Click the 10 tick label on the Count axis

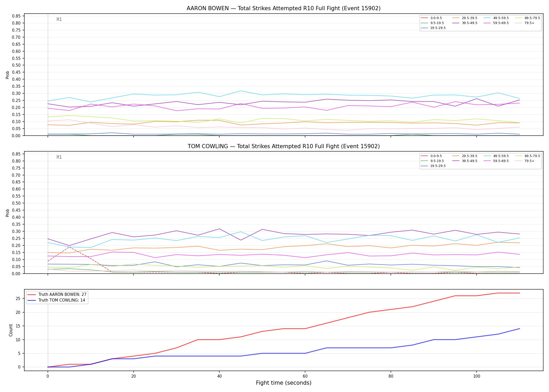(x=18, y=340)
